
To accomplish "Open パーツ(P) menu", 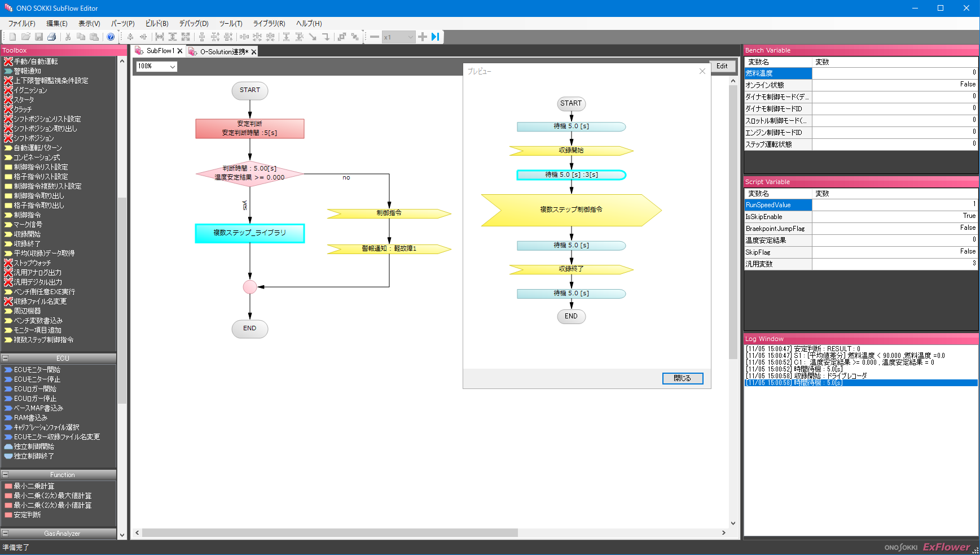I will pos(122,23).
